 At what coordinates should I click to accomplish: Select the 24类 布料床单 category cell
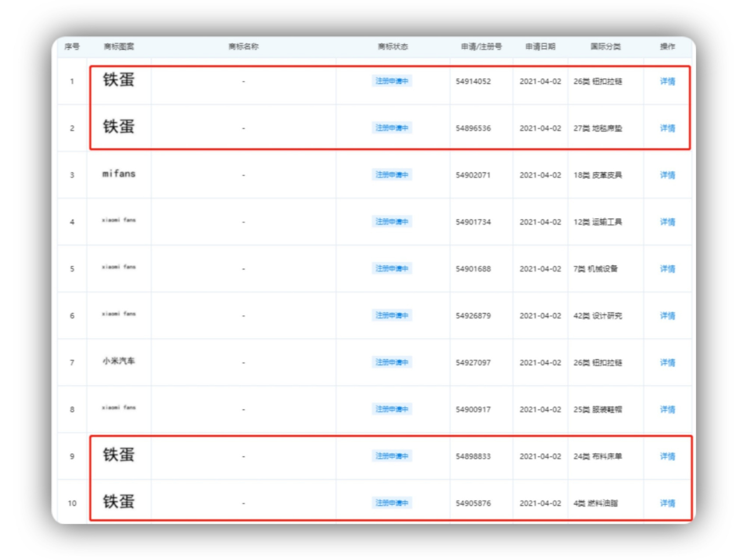point(598,456)
